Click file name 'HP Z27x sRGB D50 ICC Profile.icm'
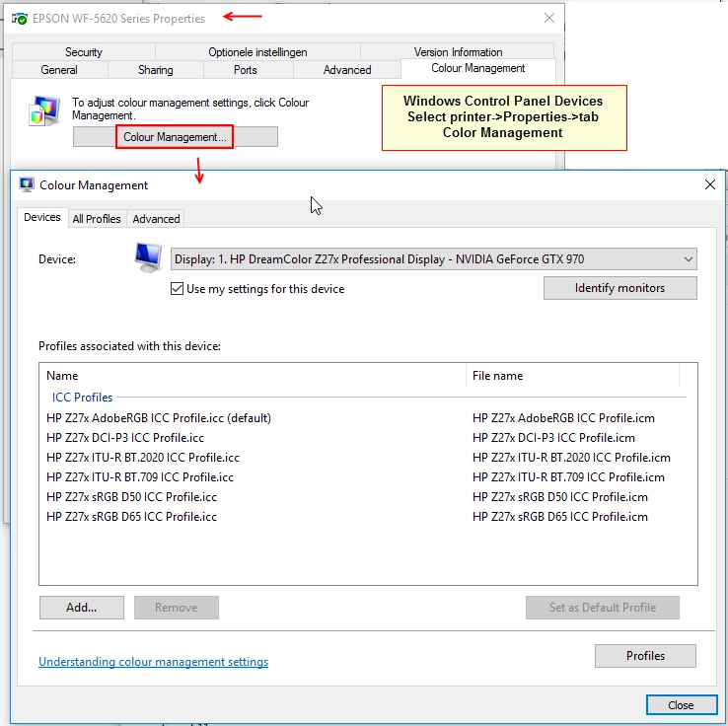The image size is (728, 726). [x=560, y=497]
